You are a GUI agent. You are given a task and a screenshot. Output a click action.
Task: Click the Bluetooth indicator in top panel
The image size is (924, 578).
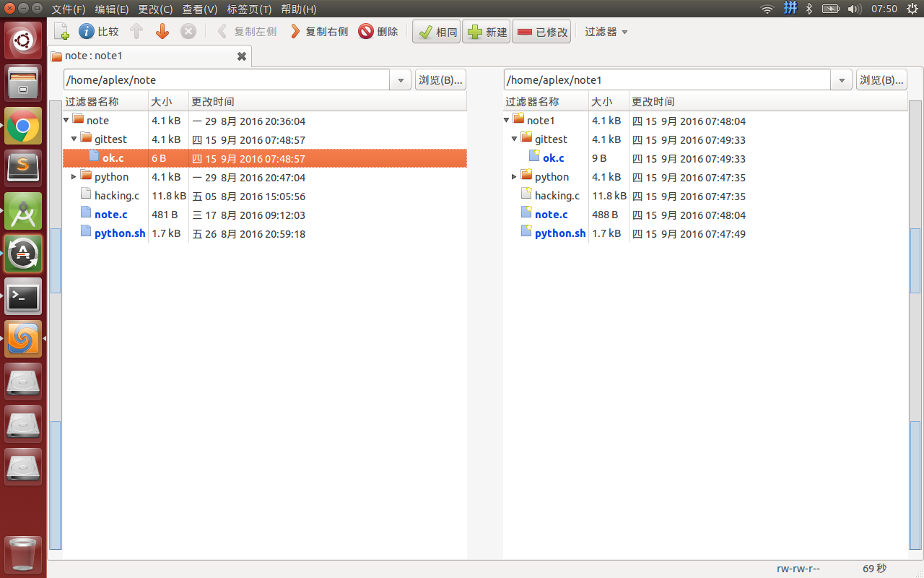[x=809, y=9]
